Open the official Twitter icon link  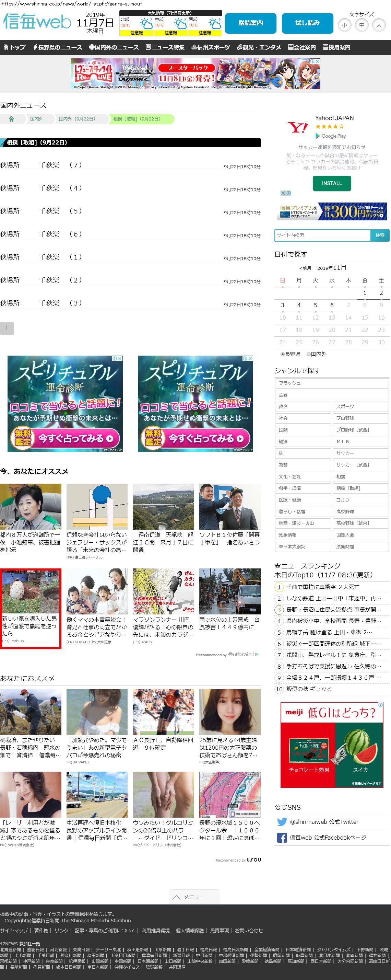[x=282, y=822]
